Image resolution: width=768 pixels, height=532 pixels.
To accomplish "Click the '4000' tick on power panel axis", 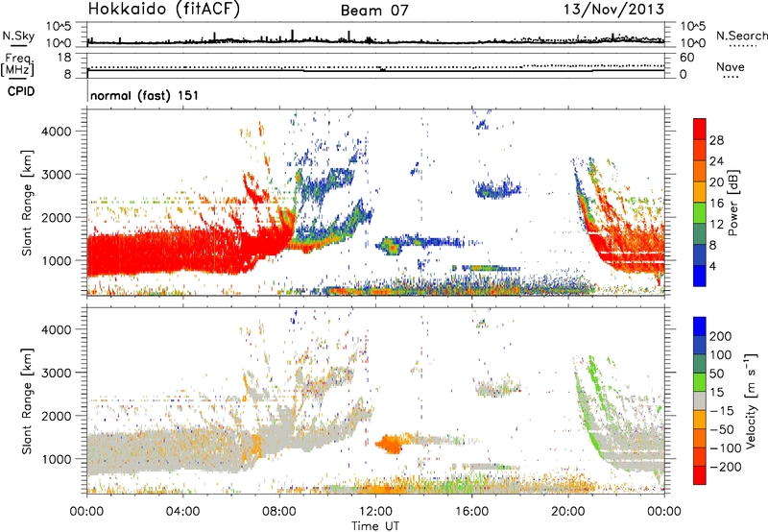I will (x=56, y=132).
